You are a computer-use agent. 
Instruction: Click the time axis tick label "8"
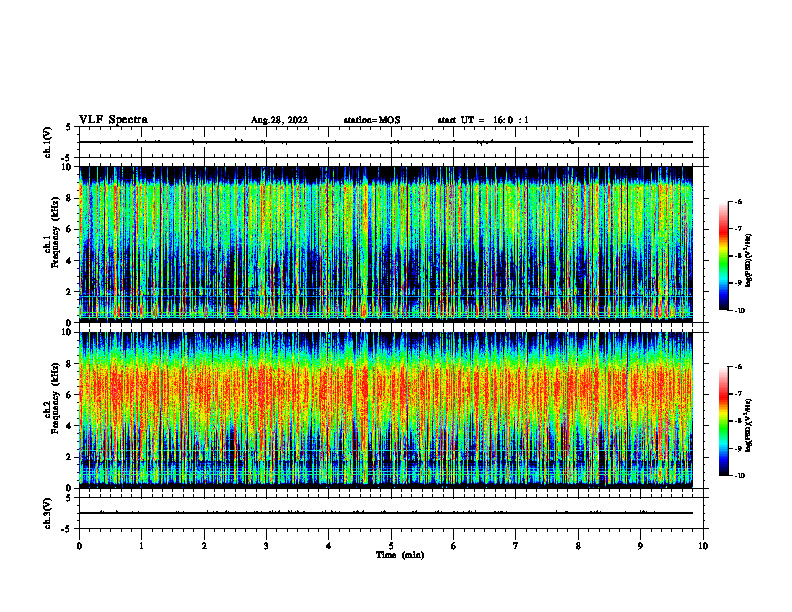(578, 546)
